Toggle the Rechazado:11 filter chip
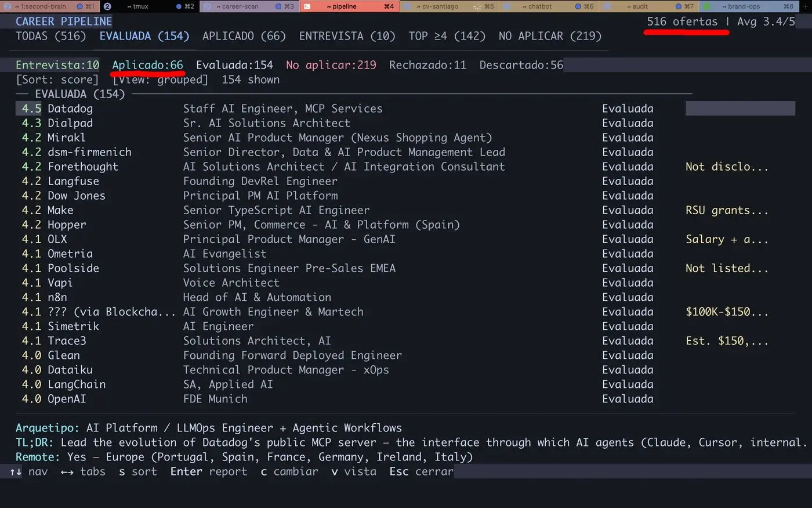812x508 pixels. [x=427, y=64]
